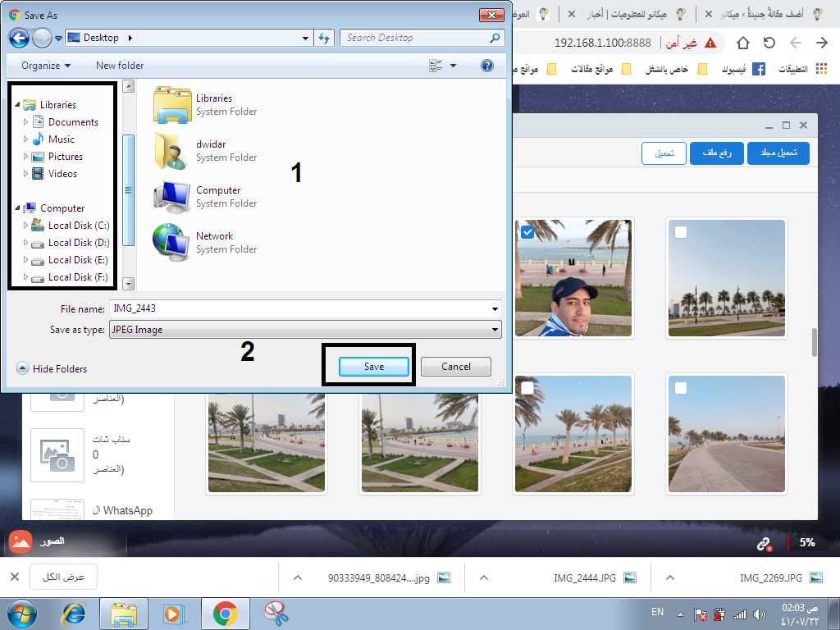Launch Google Chrome from the taskbar
Image resolution: width=840 pixels, height=630 pixels.
click(225, 614)
